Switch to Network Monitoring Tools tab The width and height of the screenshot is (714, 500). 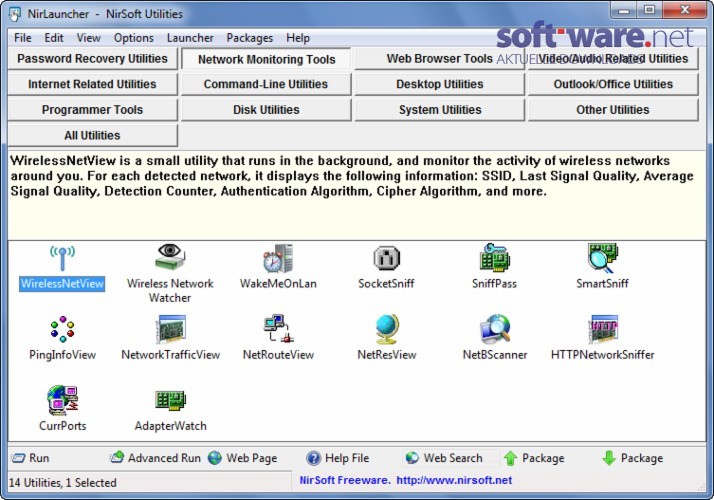point(266,59)
